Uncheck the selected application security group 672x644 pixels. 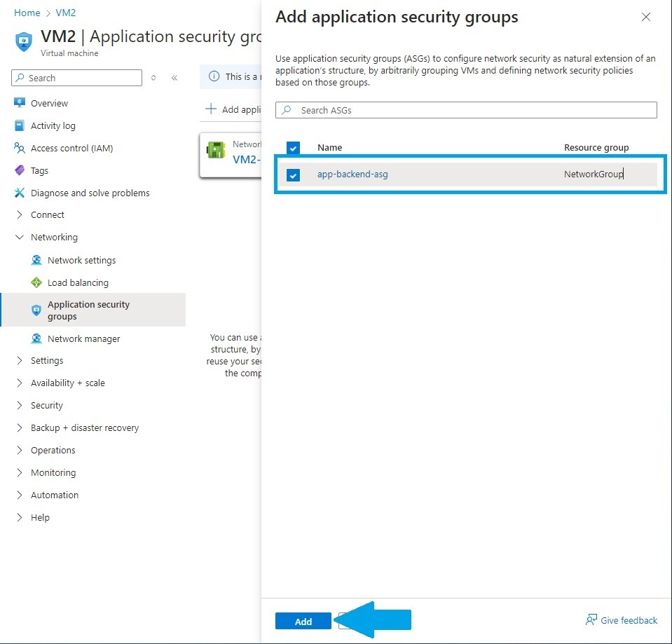pos(293,175)
